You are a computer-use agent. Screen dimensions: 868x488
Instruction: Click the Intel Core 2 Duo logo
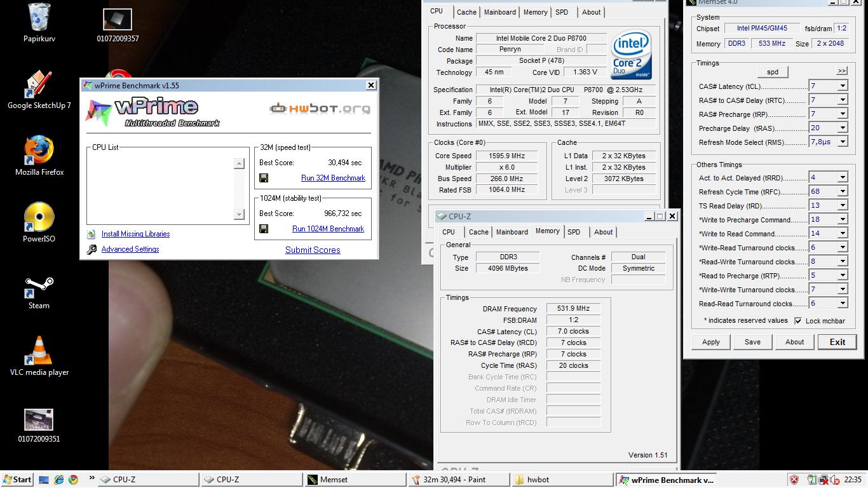631,54
